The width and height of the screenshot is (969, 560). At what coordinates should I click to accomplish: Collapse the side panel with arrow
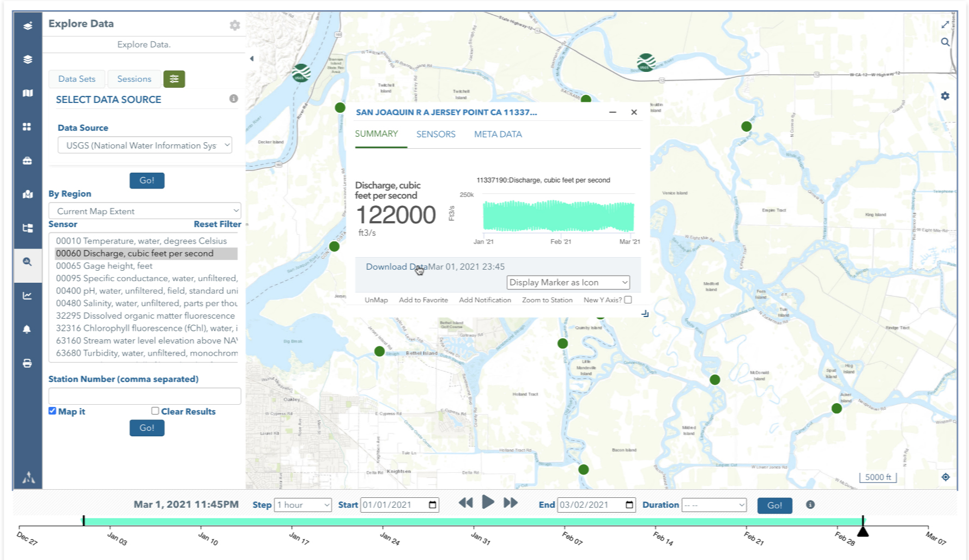[252, 58]
